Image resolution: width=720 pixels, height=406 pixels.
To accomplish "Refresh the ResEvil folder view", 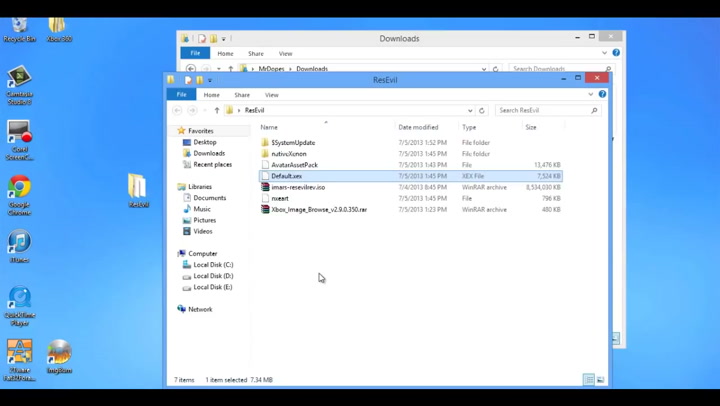I will tap(482, 111).
